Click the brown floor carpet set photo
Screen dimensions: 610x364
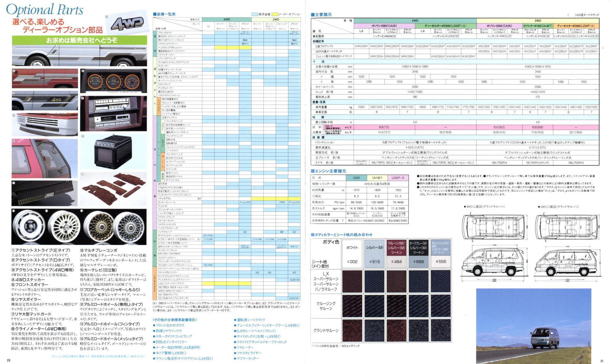pos(114,188)
